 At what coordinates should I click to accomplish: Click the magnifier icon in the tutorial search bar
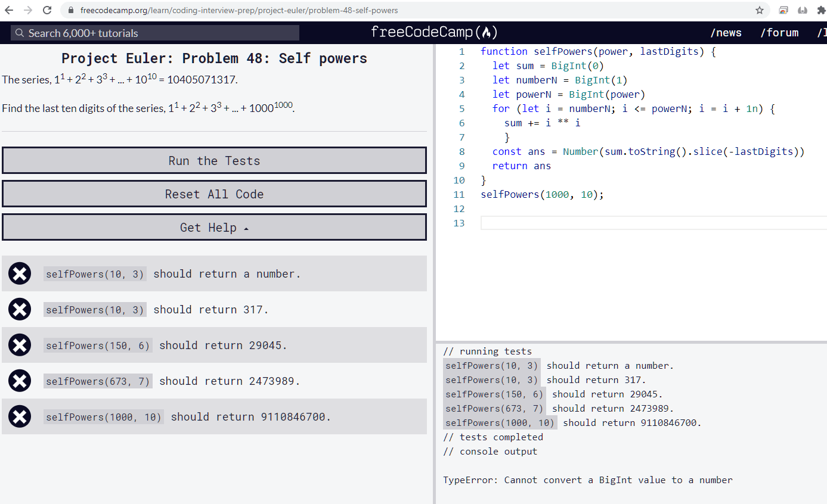[20, 32]
